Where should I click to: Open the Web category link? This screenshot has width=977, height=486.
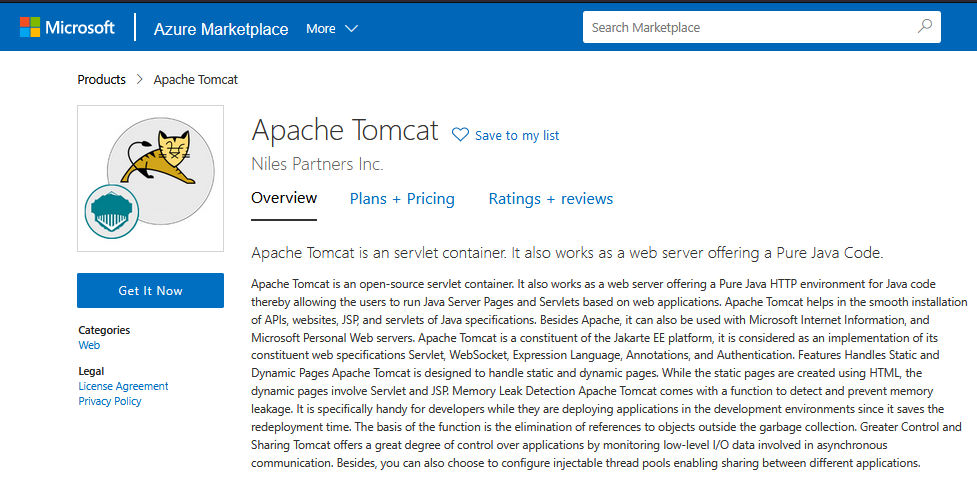point(89,345)
